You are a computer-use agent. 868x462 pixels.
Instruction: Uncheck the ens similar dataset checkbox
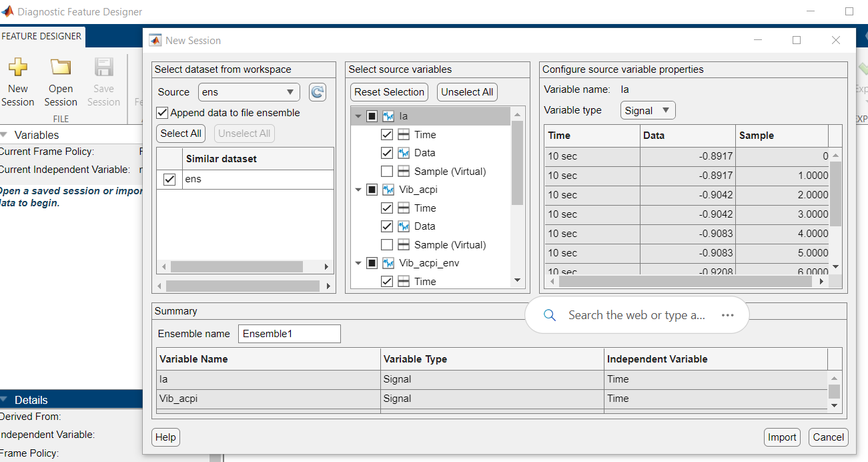coord(169,180)
